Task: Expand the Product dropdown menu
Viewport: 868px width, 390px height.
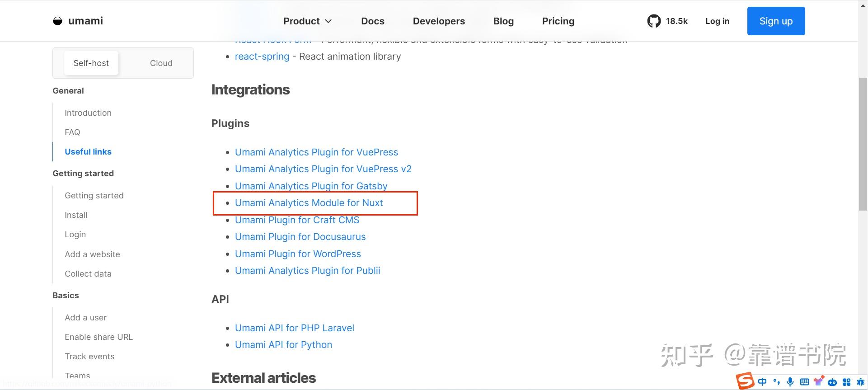Action: 308,21
